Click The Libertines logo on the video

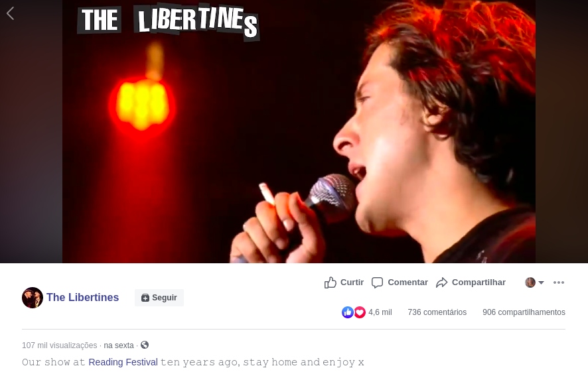click(x=169, y=21)
